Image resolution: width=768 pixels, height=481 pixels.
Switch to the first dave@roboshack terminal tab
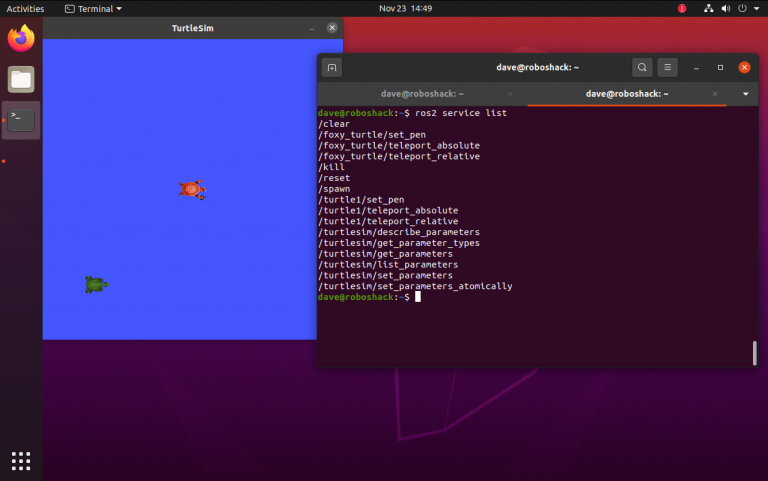click(x=420, y=93)
